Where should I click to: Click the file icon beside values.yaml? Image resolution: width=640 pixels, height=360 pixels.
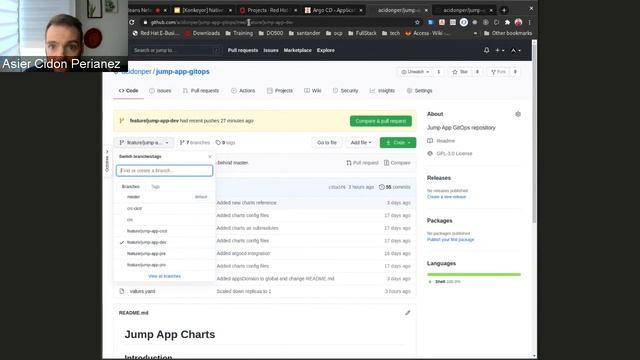point(122,291)
